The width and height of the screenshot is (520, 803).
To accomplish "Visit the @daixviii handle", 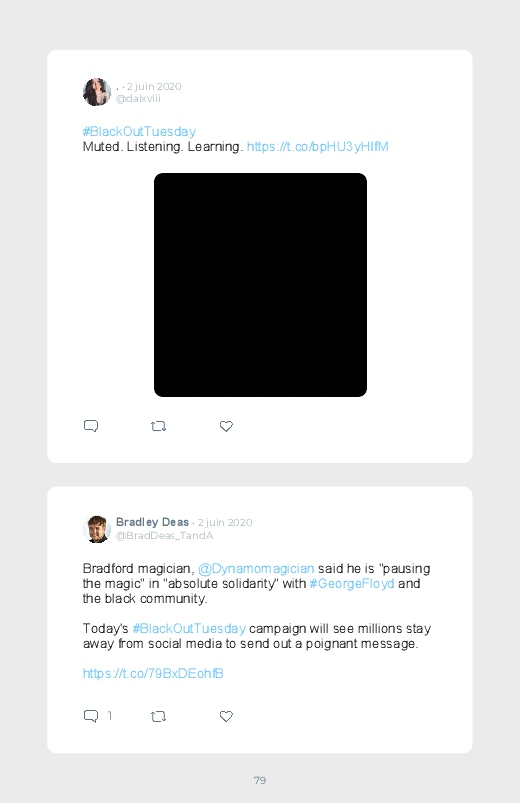I will coord(138,98).
